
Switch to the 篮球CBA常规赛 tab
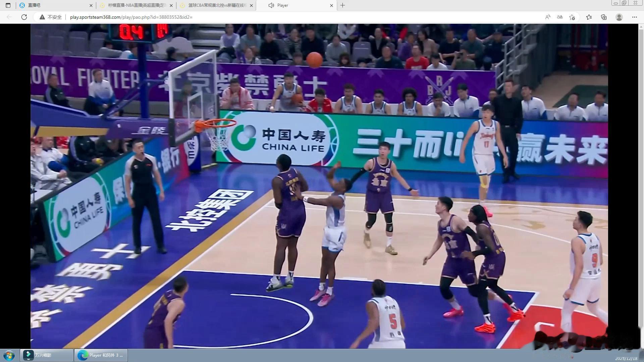(215, 5)
